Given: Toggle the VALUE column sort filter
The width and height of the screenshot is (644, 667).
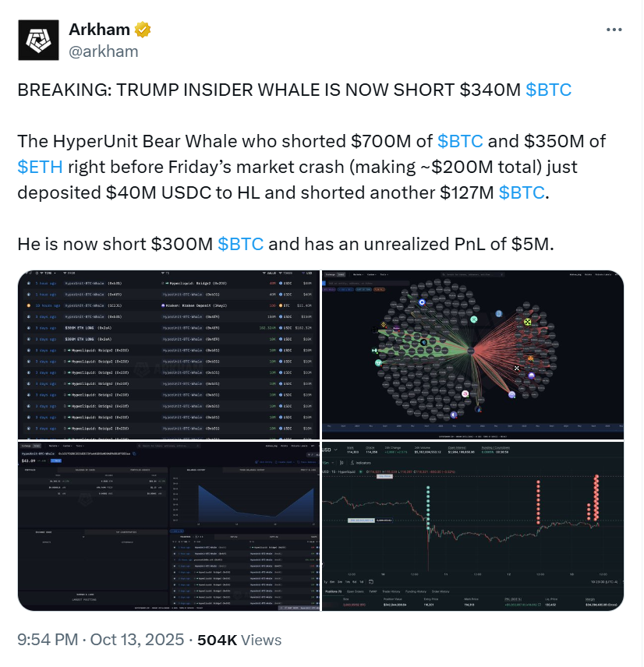Looking at the screenshot, I should pos(266,274).
